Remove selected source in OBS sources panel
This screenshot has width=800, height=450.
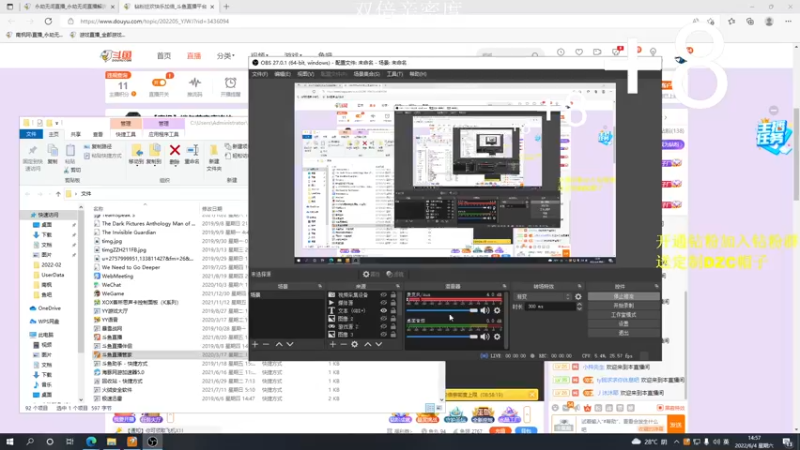click(x=343, y=344)
